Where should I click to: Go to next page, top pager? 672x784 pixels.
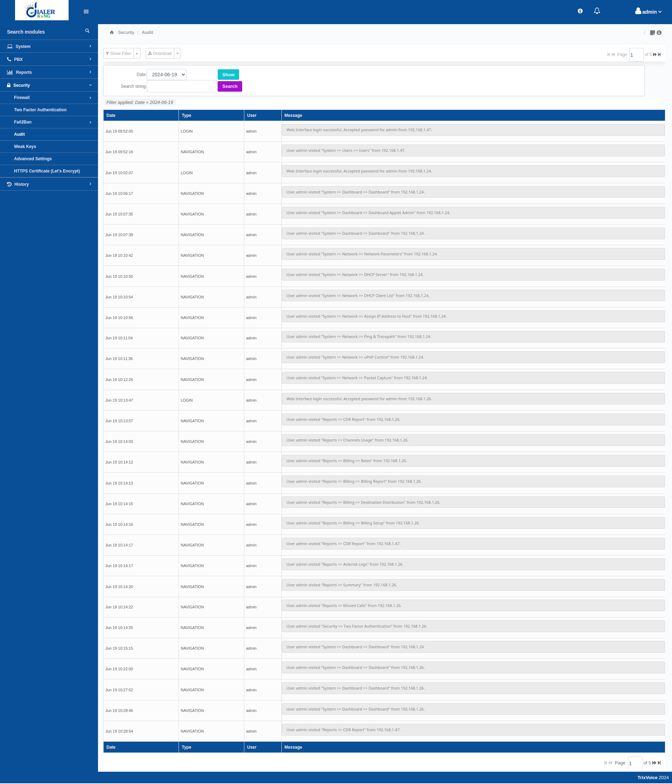click(655, 55)
